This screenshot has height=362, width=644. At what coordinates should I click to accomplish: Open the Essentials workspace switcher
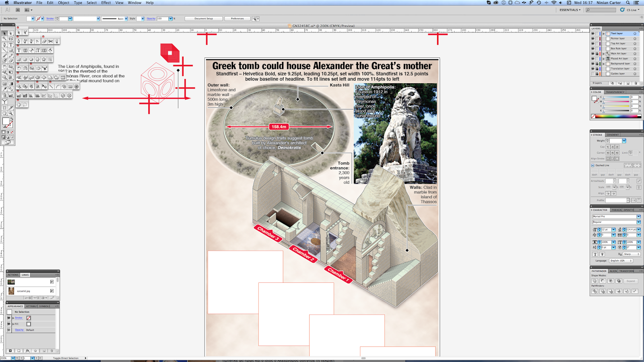click(570, 10)
